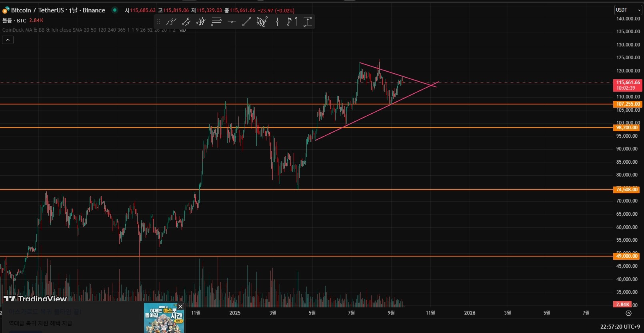Open the 1날 interval menu
The height and width of the screenshot is (333, 644).
[73, 10]
